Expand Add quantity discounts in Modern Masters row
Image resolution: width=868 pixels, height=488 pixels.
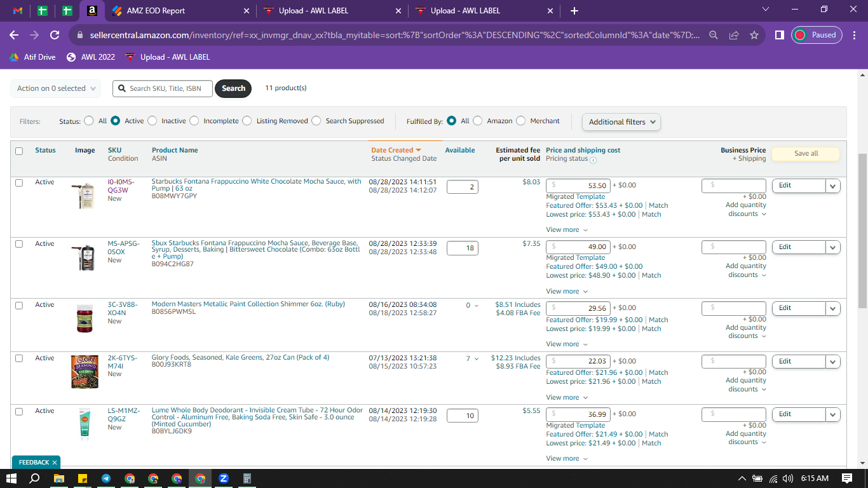tap(746, 332)
